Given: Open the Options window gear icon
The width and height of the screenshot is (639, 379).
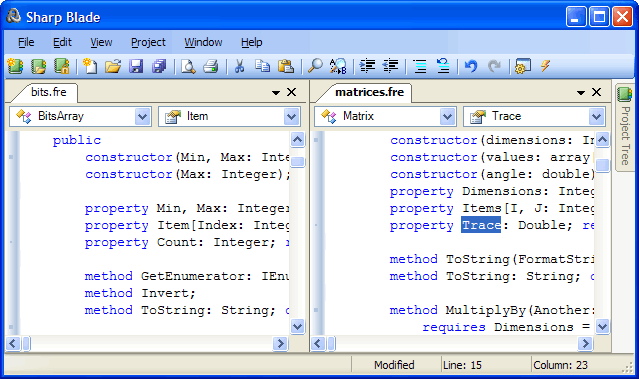Looking at the screenshot, I should coord(523,66).
